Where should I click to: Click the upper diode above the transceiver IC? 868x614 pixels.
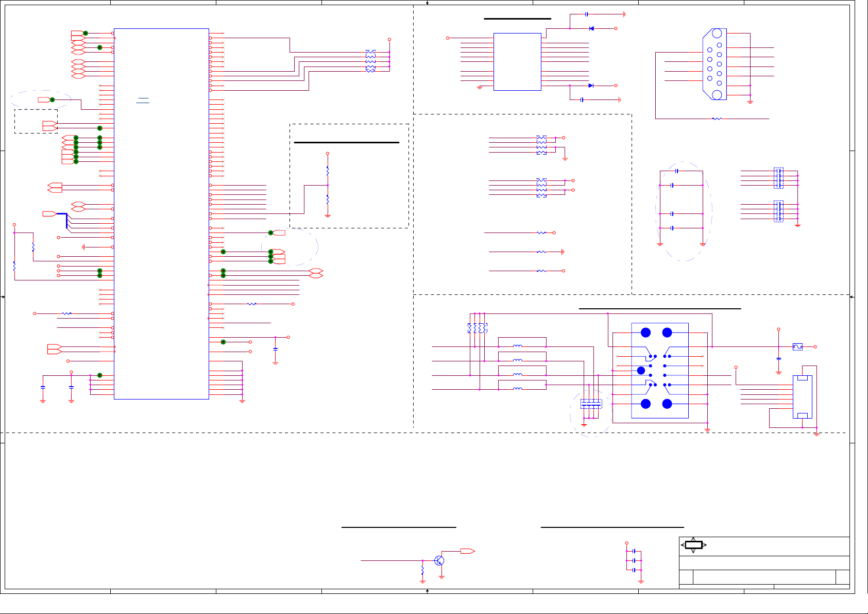pos(591,28)
